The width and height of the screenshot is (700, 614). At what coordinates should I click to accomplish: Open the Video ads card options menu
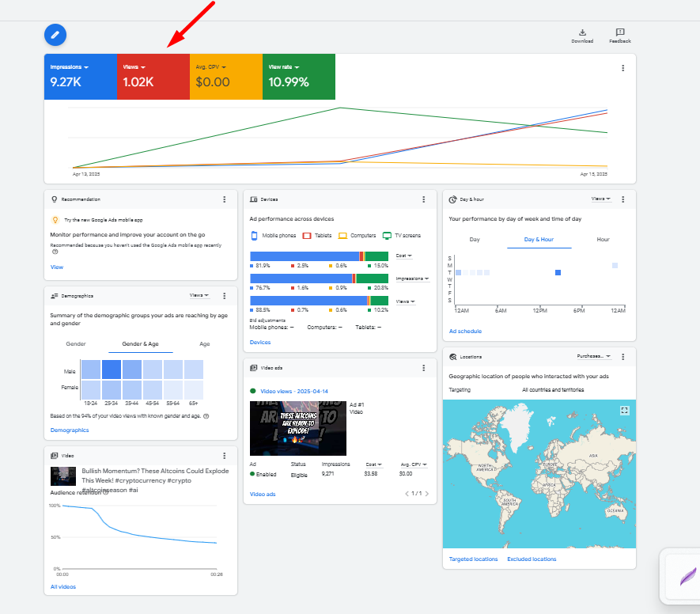tap(424, 368)
